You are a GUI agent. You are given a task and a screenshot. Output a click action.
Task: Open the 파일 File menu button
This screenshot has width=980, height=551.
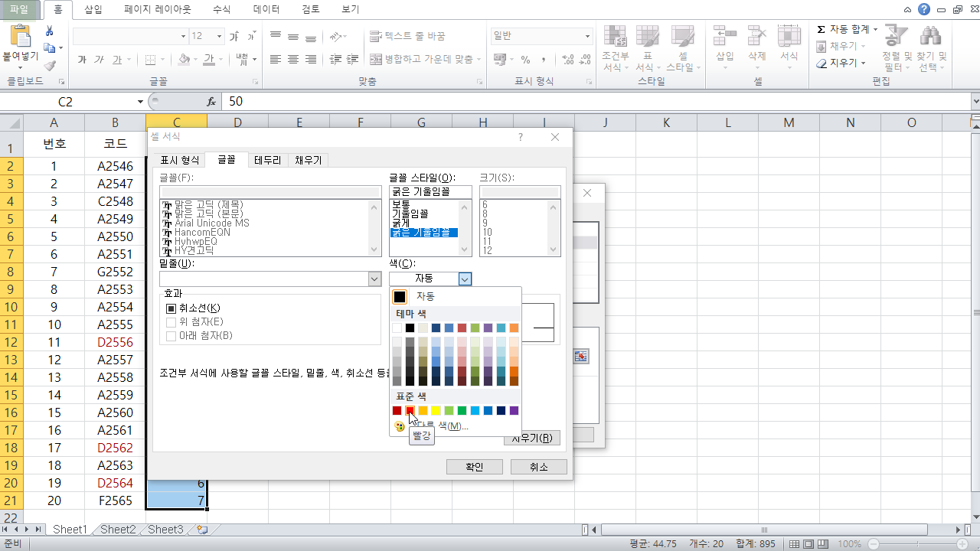tap(19, 9)
